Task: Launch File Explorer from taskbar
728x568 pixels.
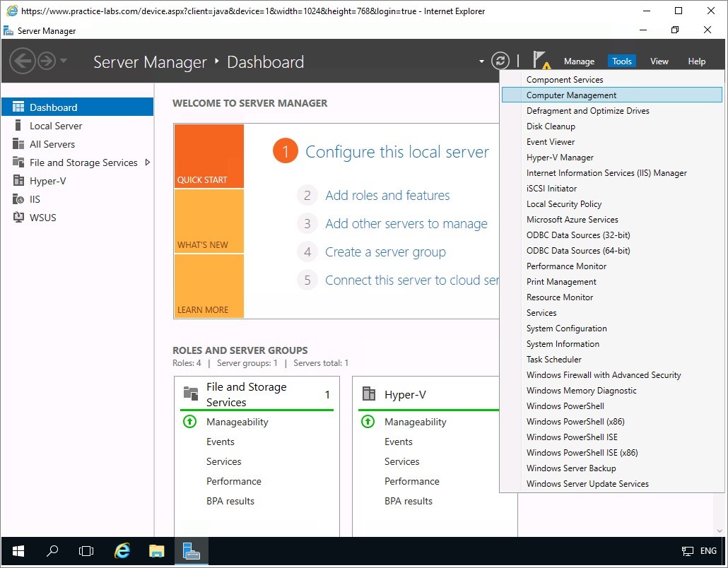Action: click(156, 551)
